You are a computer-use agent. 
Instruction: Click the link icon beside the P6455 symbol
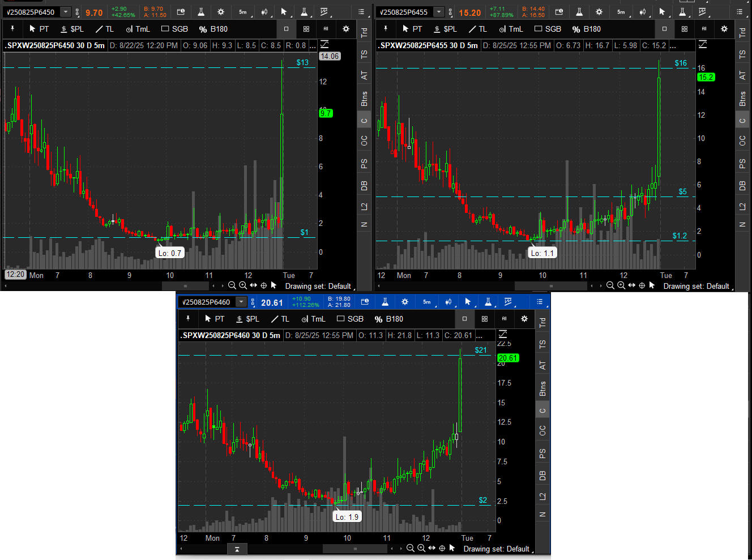(451, 12)
